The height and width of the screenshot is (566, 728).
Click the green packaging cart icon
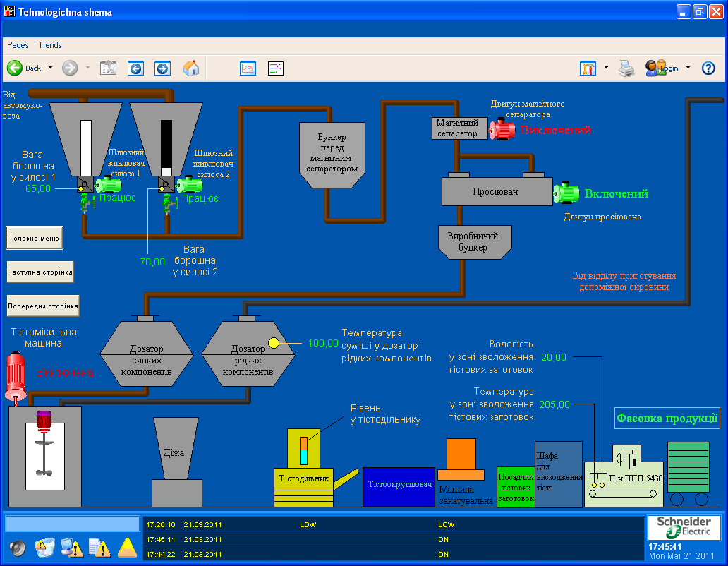click(x=688, y=474)
